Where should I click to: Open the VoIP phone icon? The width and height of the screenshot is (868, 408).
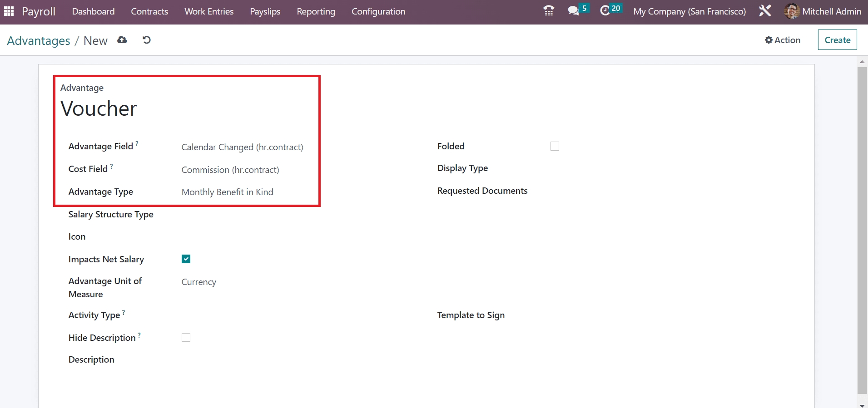549,11
